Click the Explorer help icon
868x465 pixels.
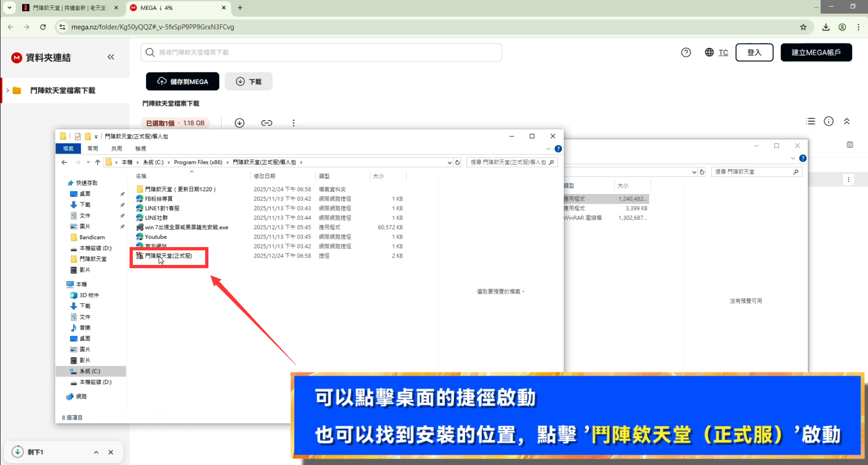pos(558,149)
